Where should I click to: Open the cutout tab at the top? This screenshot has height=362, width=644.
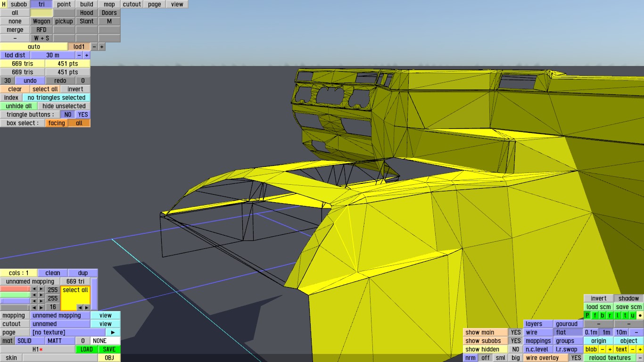(132, 4)
